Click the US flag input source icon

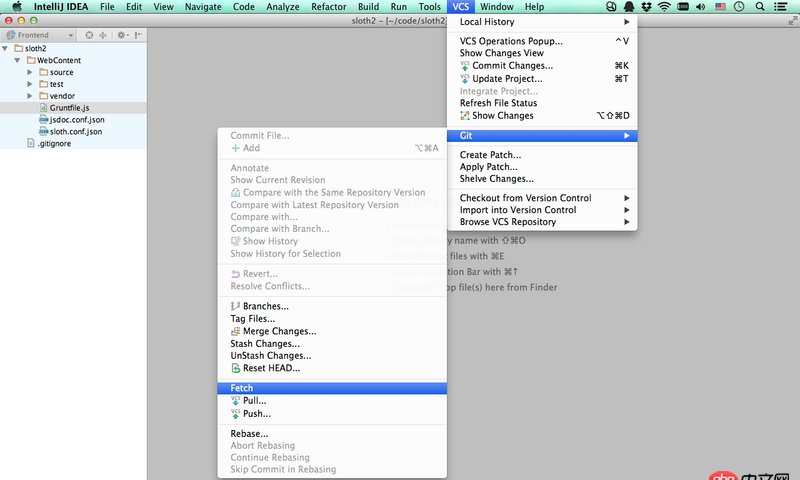click(x=720, y=7)
